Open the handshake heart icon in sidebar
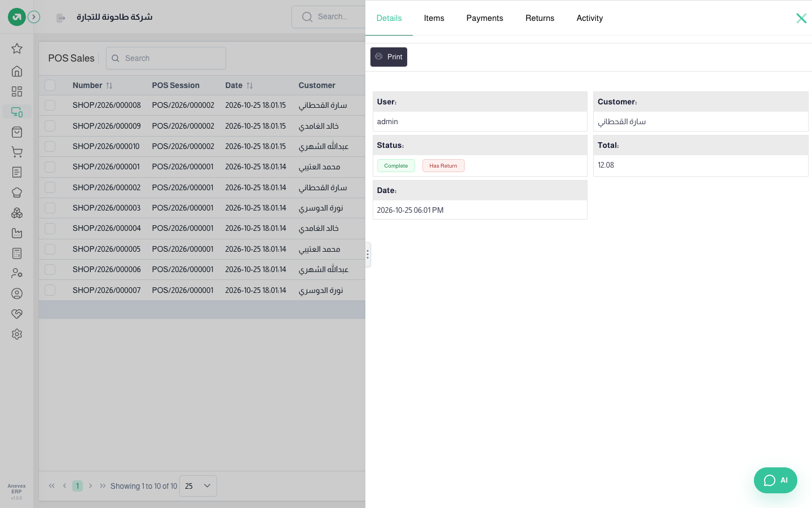 coord(17,314)
